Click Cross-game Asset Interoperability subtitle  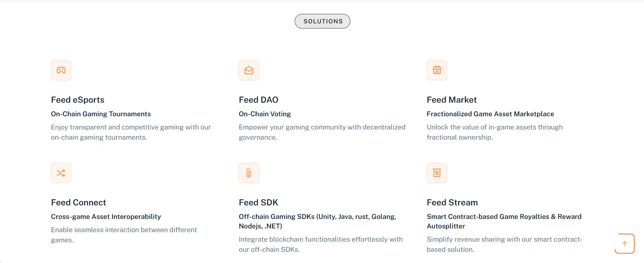point(106,217)
